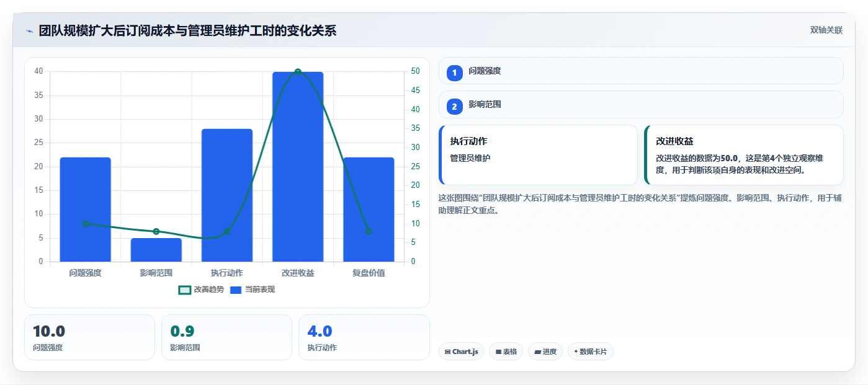Select numbered item 2 影响范围

pyautogui.click(x=641, y=105)
